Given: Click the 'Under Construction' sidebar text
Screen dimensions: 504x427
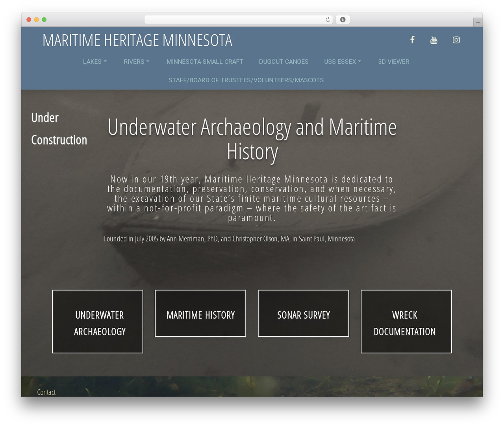Looking at the screenshot, I should click(59, 128).
